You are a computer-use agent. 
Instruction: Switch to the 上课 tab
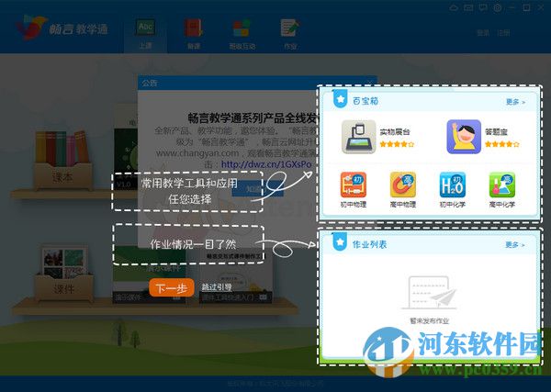pos(145,34)
